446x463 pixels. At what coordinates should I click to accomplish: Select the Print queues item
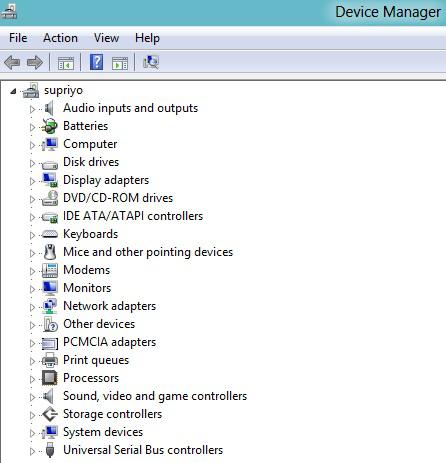click(96, 360)
